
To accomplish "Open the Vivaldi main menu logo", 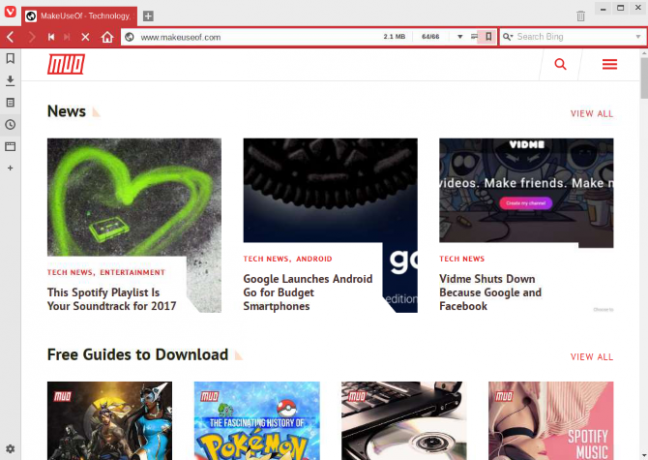I will click(10, 12).
